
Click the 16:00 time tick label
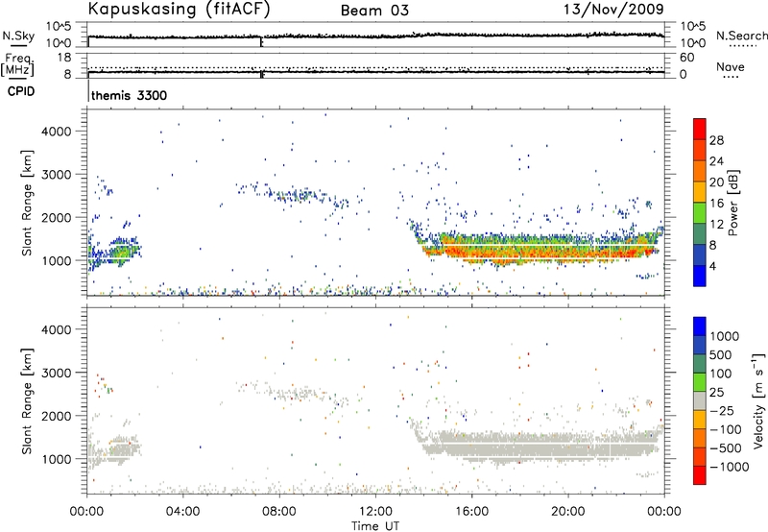[x=471, y=512]
